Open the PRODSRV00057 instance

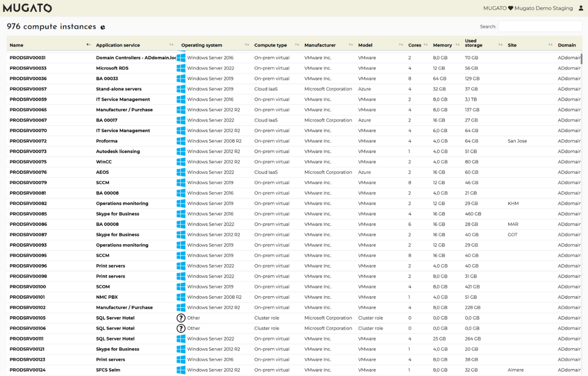(28, 89)
